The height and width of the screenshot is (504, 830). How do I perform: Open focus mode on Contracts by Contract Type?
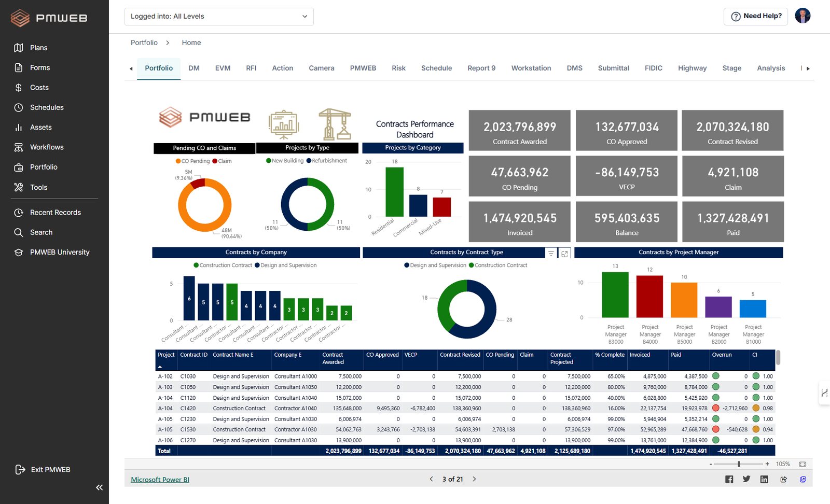point(564,253)
